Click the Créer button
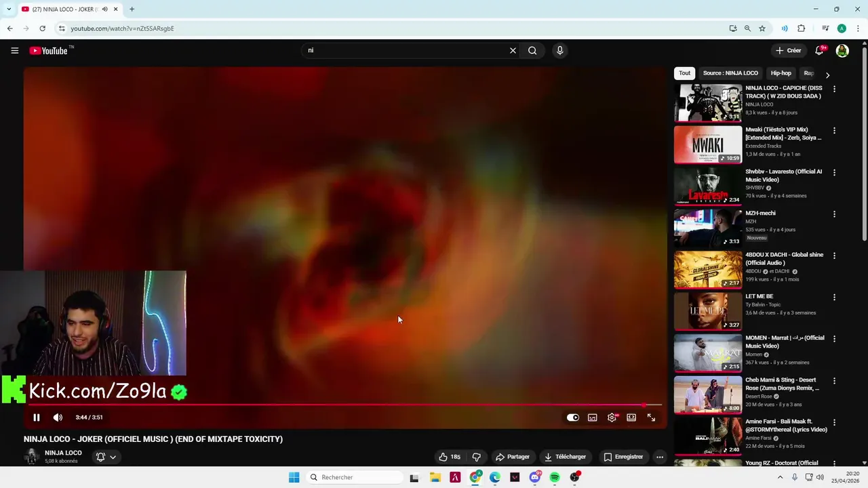The image size is (868, 488). [789, 51]
